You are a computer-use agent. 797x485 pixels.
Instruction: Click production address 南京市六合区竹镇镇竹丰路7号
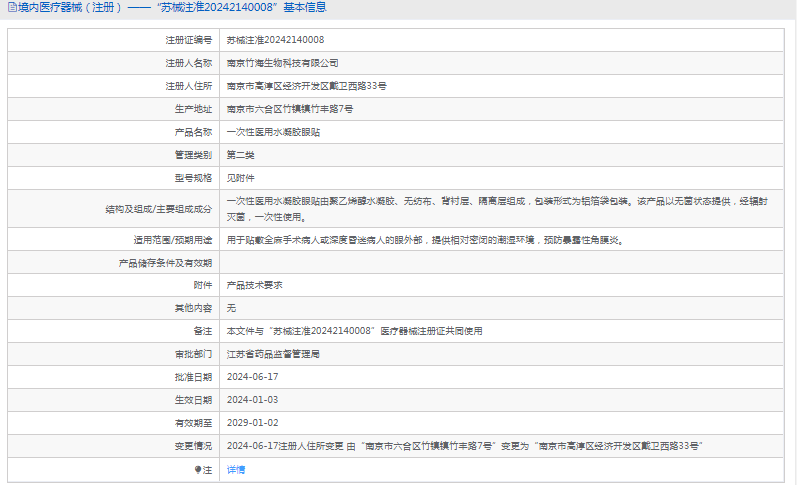[290, 109]
